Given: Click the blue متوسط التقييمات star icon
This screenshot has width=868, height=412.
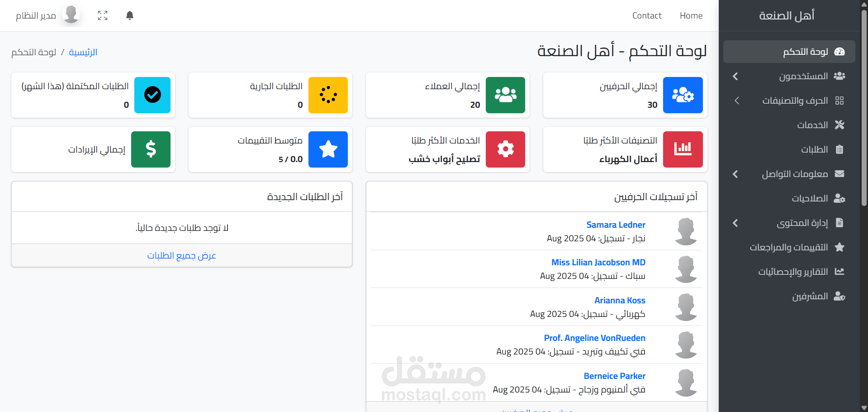Looking at the screenshot, I should click(328, 149).
